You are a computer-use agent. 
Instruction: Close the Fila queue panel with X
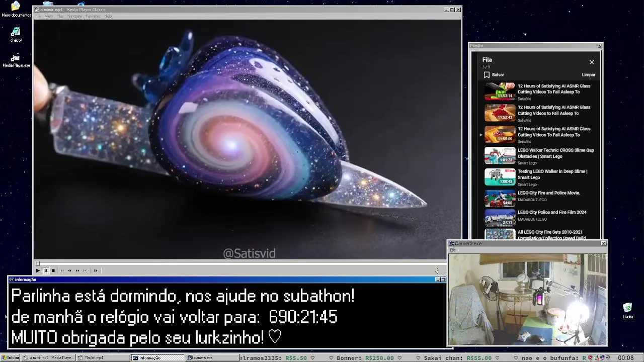pos(592,62)
